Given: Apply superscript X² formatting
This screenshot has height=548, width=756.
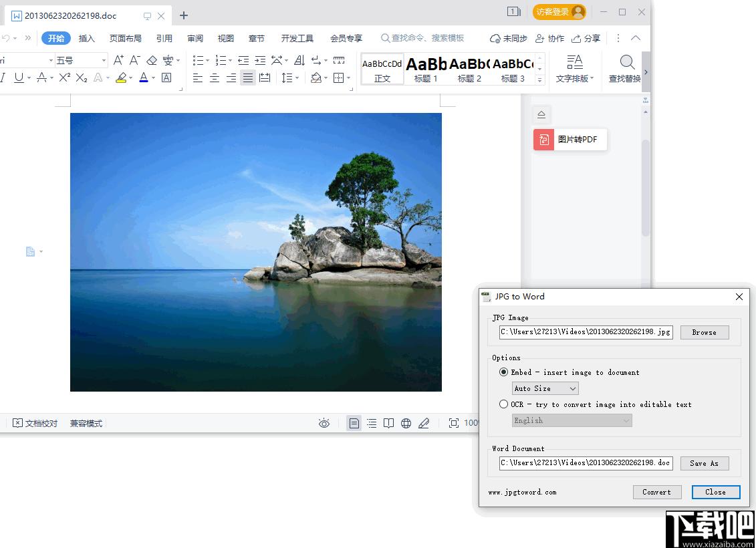Looking at the screenshot, I should (x=65, y=78).
